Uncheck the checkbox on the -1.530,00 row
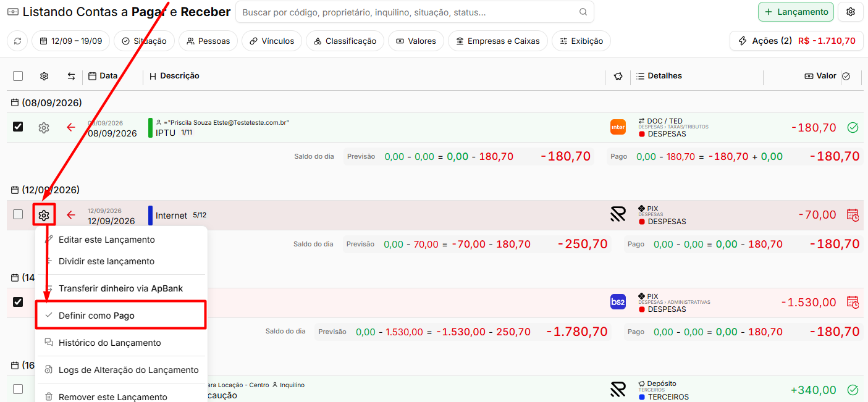 point(18,302)
